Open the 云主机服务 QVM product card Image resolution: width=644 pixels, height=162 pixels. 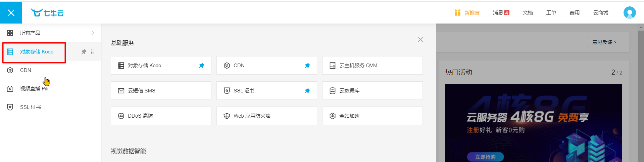[x=372, y=66]
